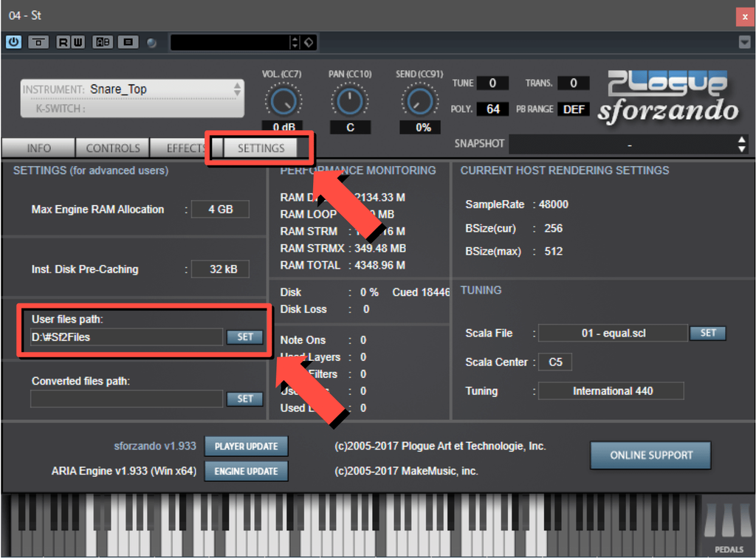Click the POLY. value 64

[x=492, y=109]
